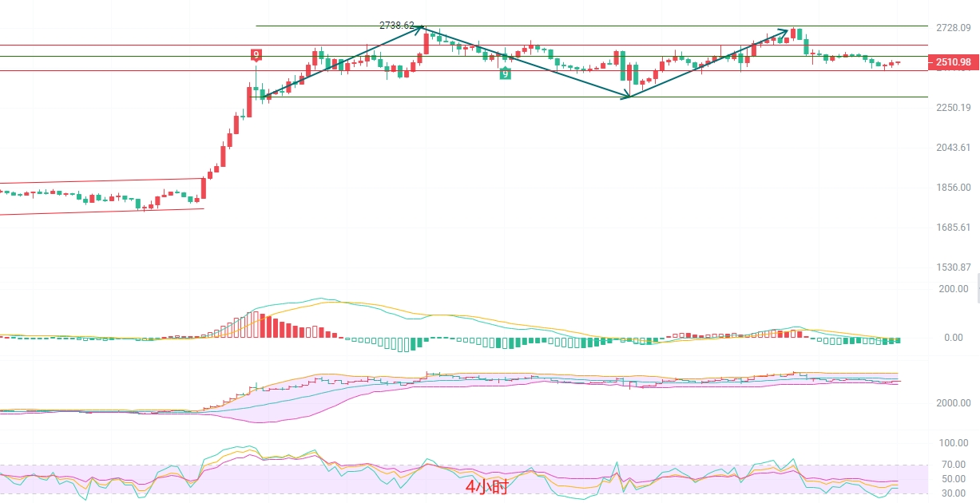The image size is (980, 503).
Task: Click the pane handle on right edge
Action: point(978,287)
